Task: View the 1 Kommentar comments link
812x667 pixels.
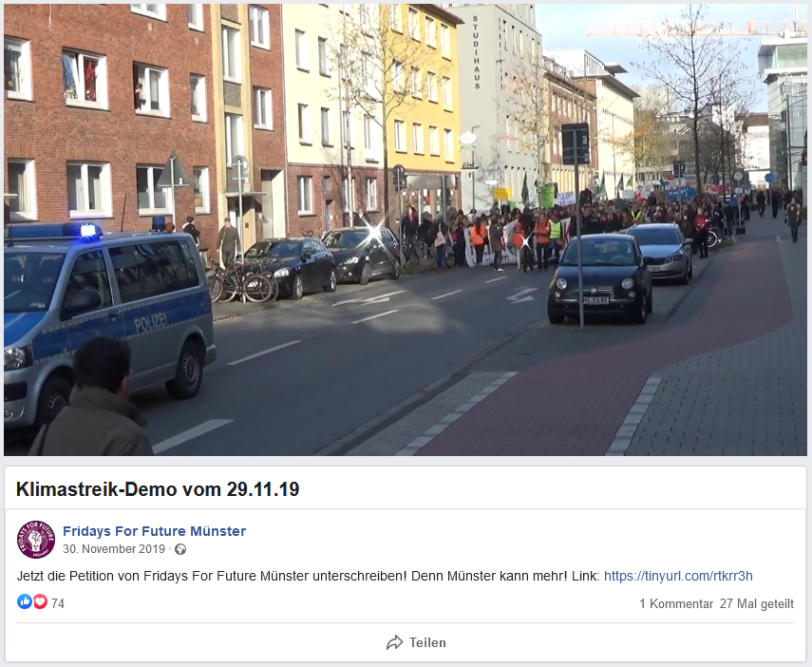Action: (676, 603)
